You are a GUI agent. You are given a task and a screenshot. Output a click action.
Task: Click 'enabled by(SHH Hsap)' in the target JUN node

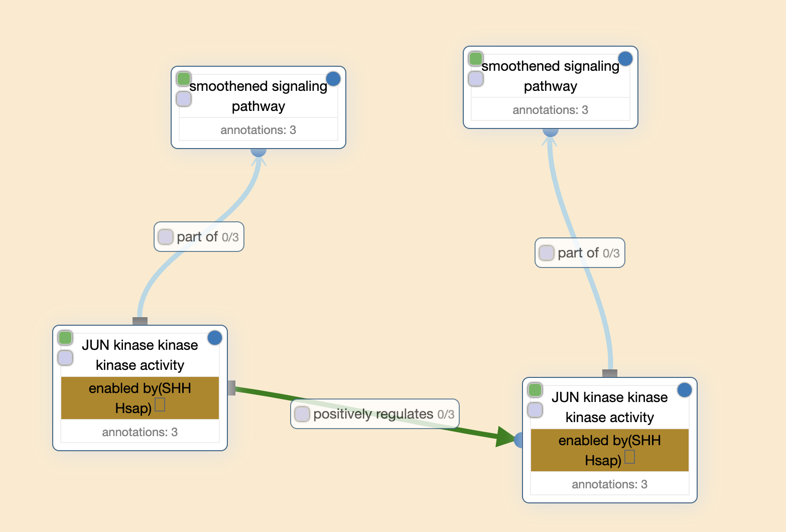point(610,450)
